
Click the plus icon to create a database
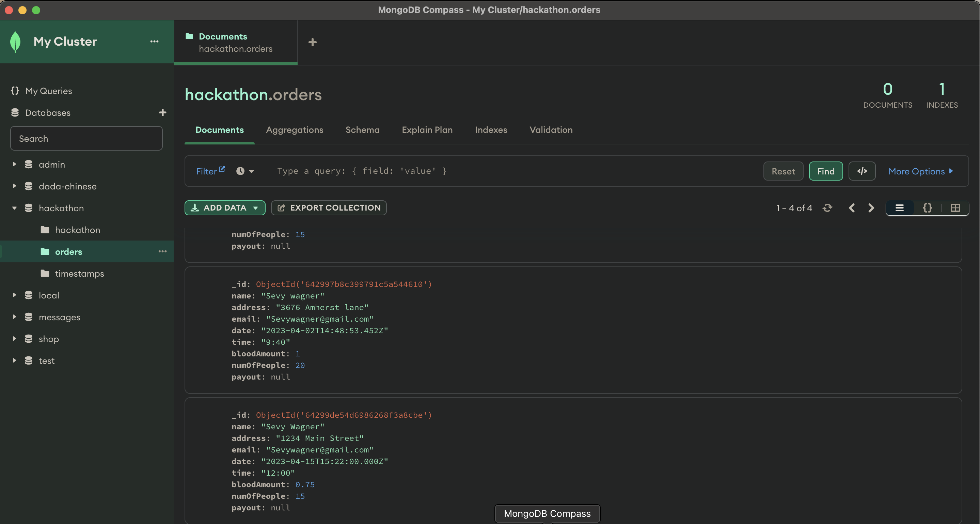(162, 113)
